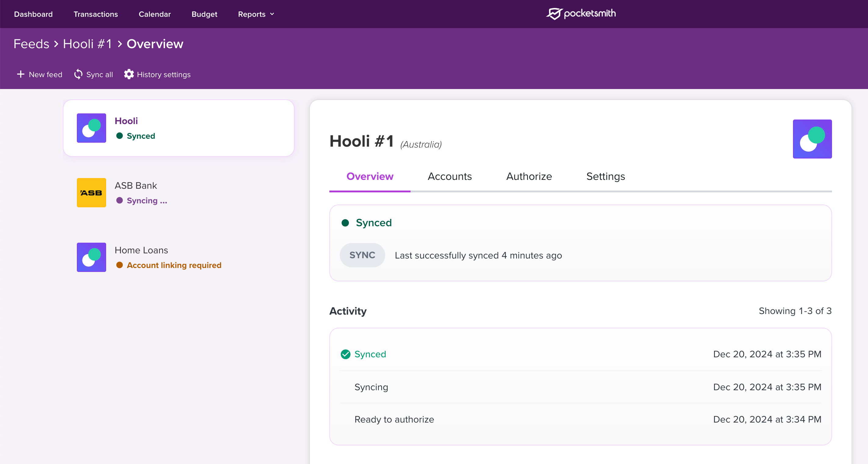Viewport: 868px width, 464px height.
Task: Open the Authorize tab
Action: pos(529,177)
